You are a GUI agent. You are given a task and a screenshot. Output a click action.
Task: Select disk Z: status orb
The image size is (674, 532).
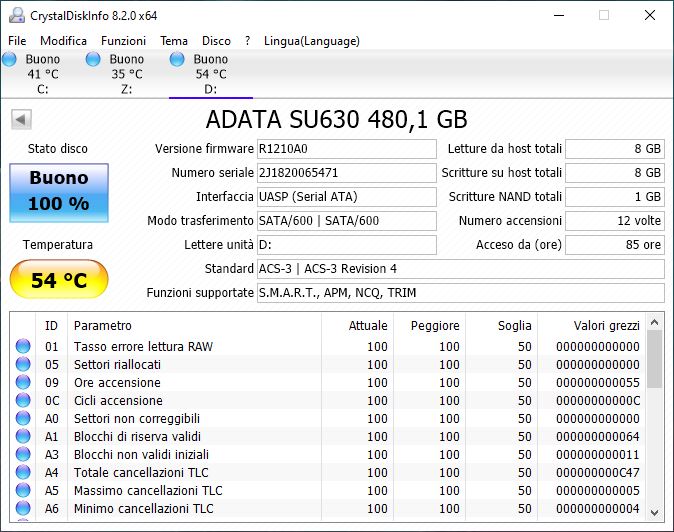(x=93, y=59)
